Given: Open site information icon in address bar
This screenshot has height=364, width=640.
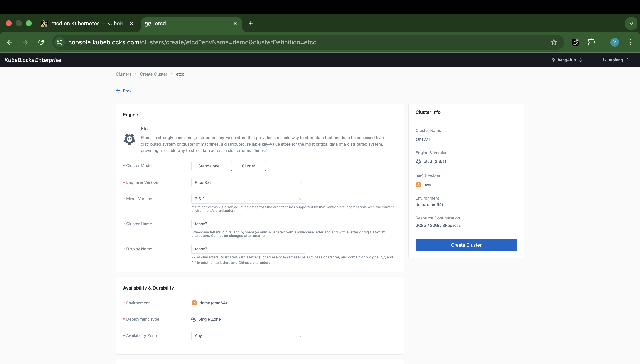Looking at the screenshot, I should click(59, 42).
